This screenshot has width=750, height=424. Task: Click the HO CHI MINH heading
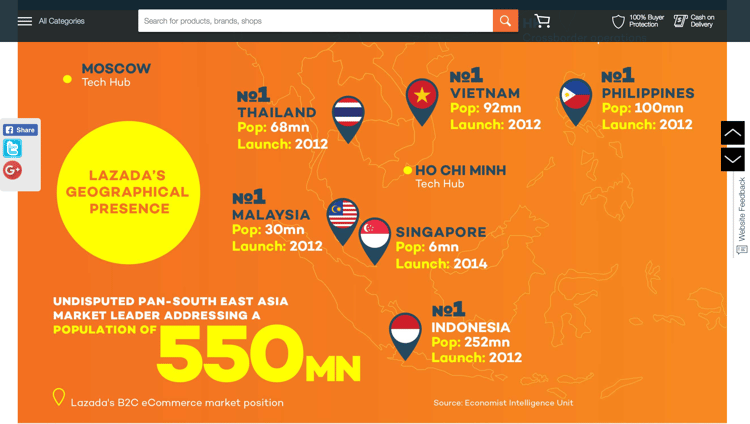coord(461,170)
